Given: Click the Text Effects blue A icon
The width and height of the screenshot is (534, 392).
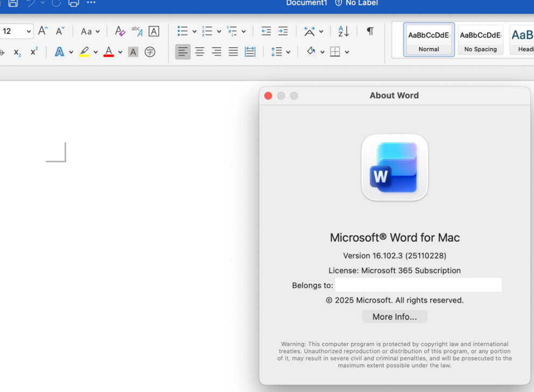Looking at the screenshot, I should tap(60, 52).
